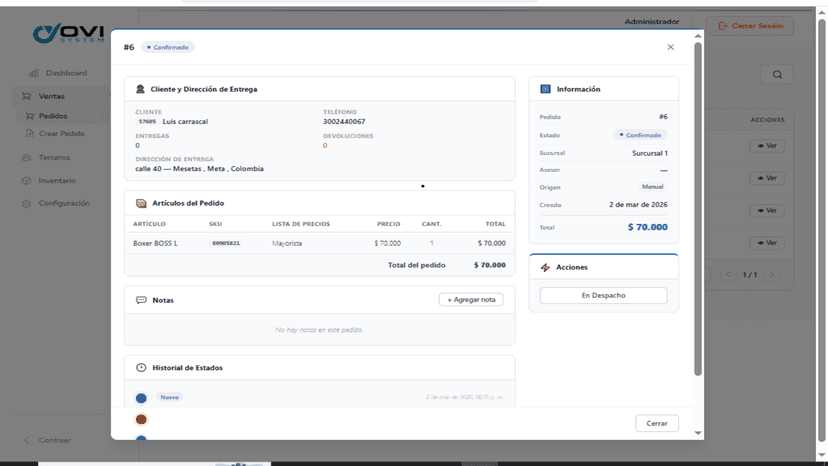This screenshot has height=466, width=828.
Task: Click the Terceros people icon
Action: (26, 157)
